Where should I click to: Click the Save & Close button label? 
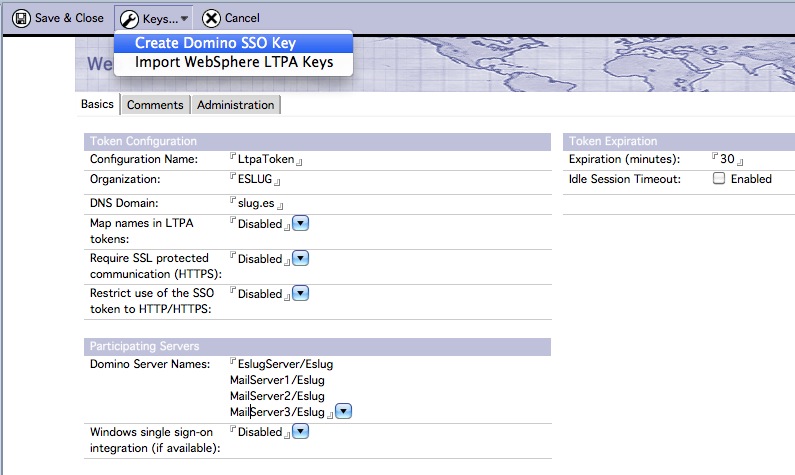click(69, 18)
